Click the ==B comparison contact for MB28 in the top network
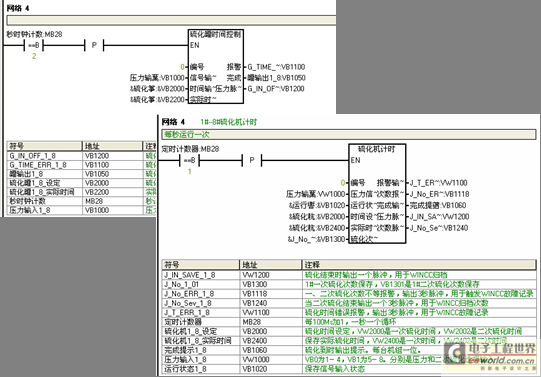 [33, 45]
